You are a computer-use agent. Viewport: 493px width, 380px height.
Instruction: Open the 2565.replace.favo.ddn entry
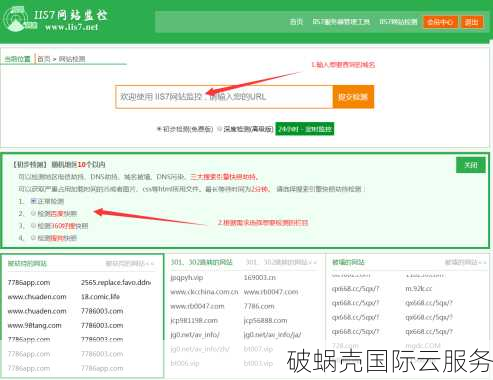116,283
